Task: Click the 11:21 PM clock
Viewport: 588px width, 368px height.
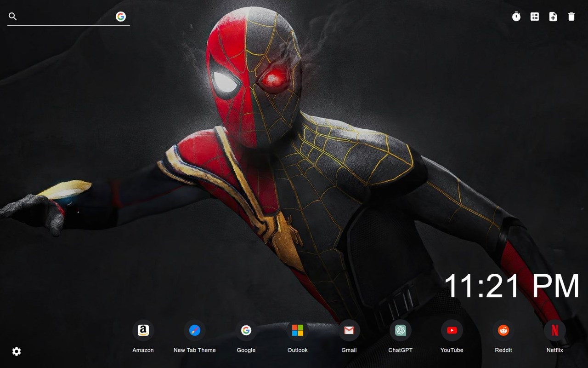Action: coord(512,286)
